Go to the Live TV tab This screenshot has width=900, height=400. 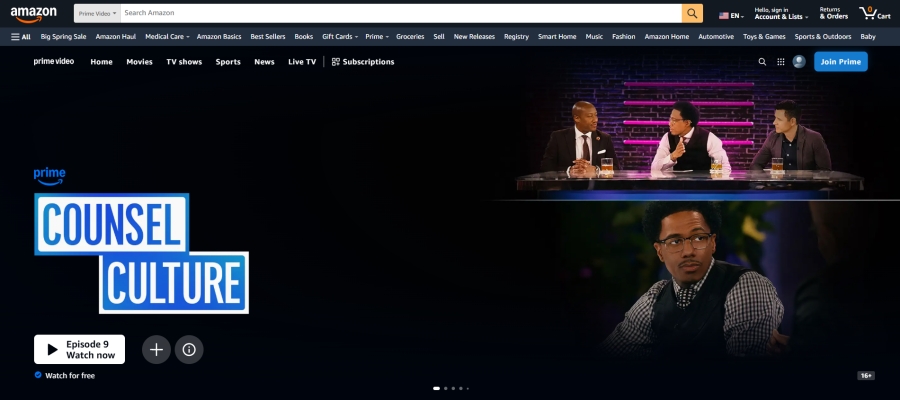coord(302,62)
